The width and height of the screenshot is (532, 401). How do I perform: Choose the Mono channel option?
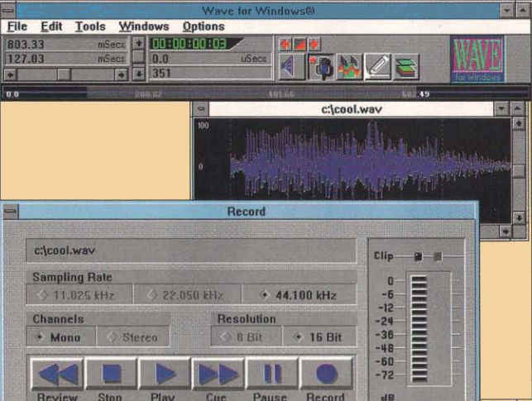coord(61,337)
